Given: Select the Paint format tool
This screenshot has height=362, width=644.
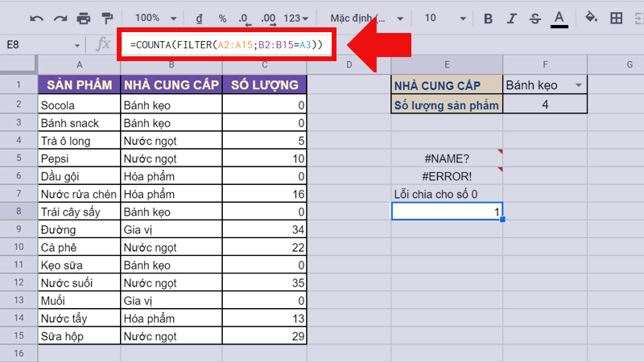Looking at the screenshot, I should 105,18.
